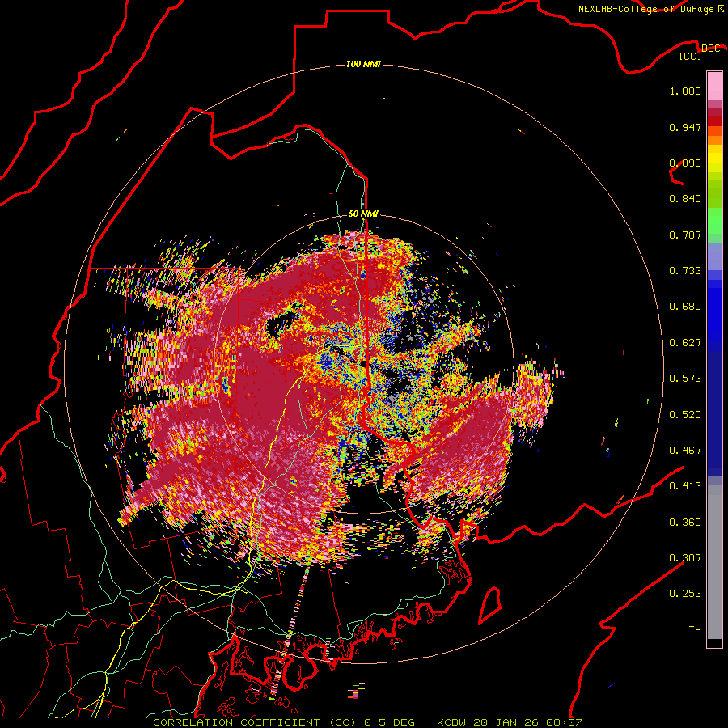
Task: Click the 0.627 scale value
Action: point(685,343)
